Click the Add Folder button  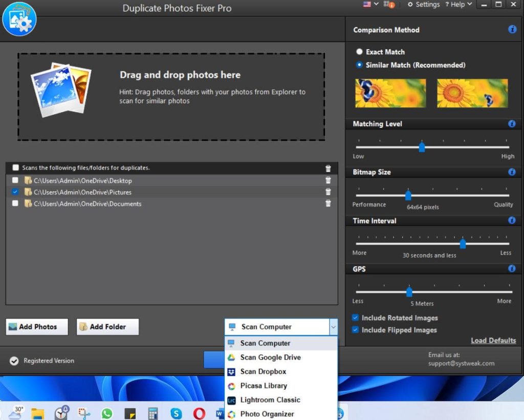[107, 327]
